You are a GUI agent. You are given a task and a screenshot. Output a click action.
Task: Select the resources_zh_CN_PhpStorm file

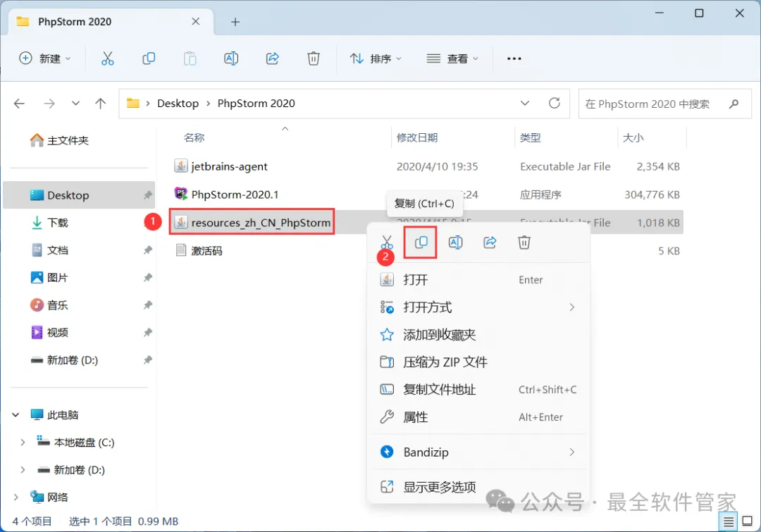pos(252,223)
